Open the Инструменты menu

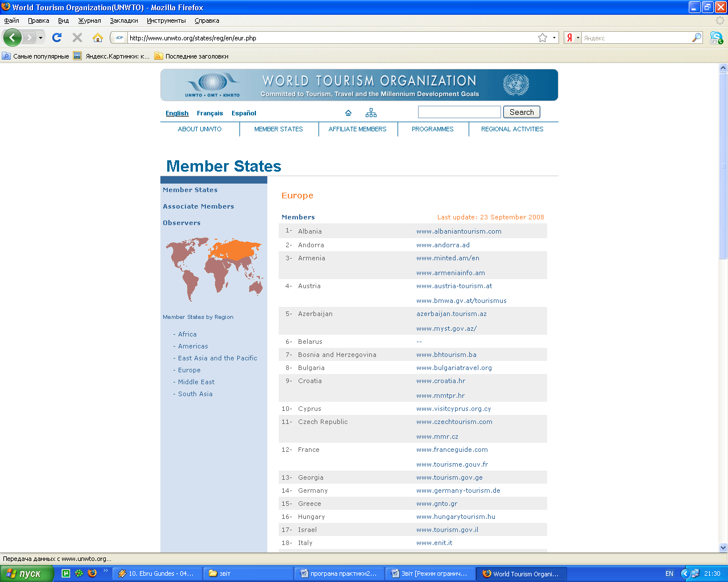point(166,20)
